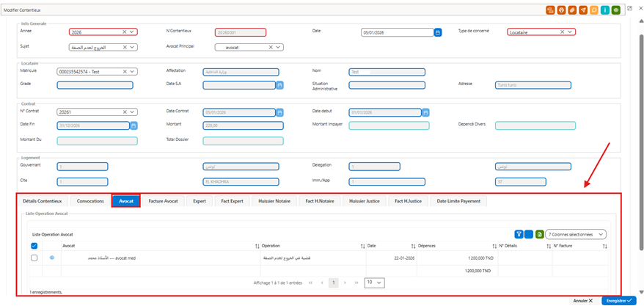Viewport: 644px width, 306px height.
Task: Export list with the green spreadsheet icon
Action: coord(539,234)
